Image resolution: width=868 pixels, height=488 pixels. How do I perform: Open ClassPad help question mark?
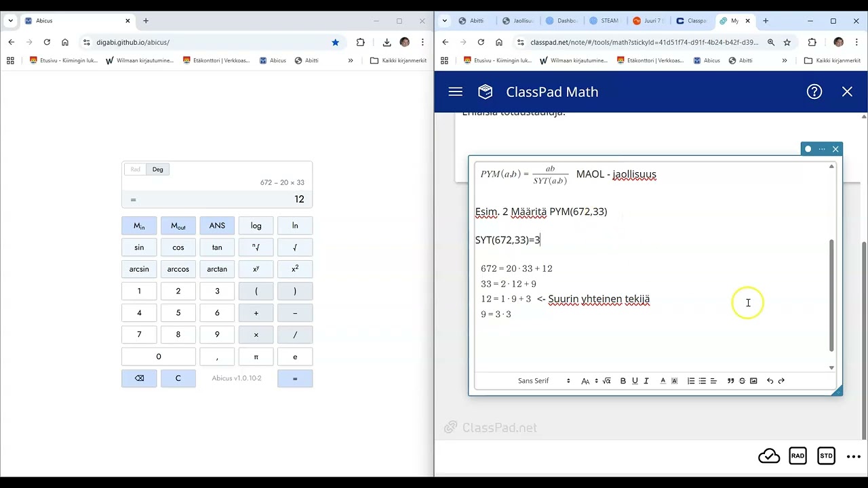coord(814,91)
